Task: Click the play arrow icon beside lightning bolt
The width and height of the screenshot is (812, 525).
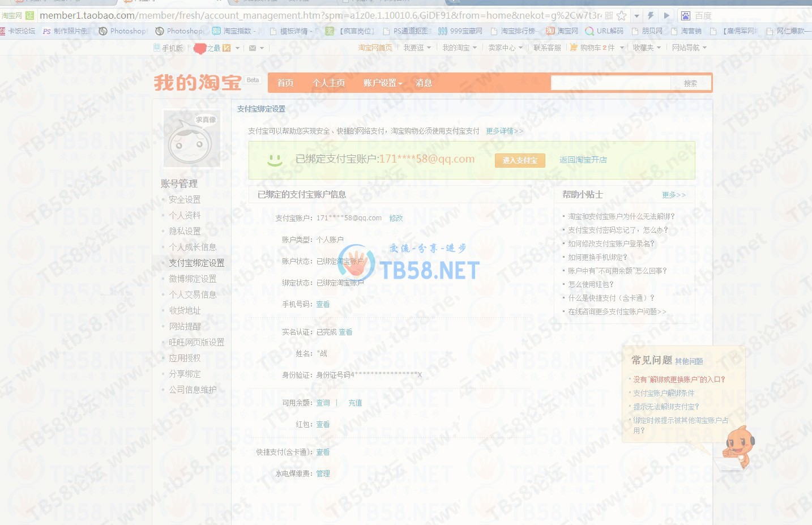Action: (x=666, y=16)
